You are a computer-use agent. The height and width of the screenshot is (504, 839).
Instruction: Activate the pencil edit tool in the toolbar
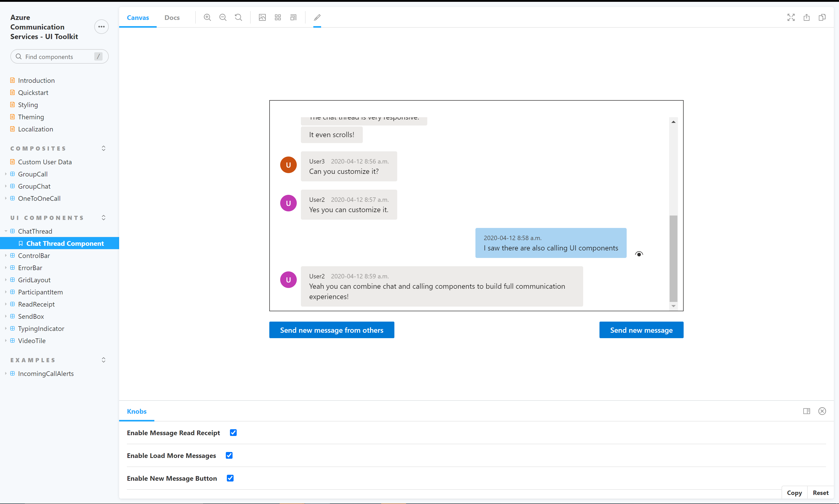tap(317, 17)
